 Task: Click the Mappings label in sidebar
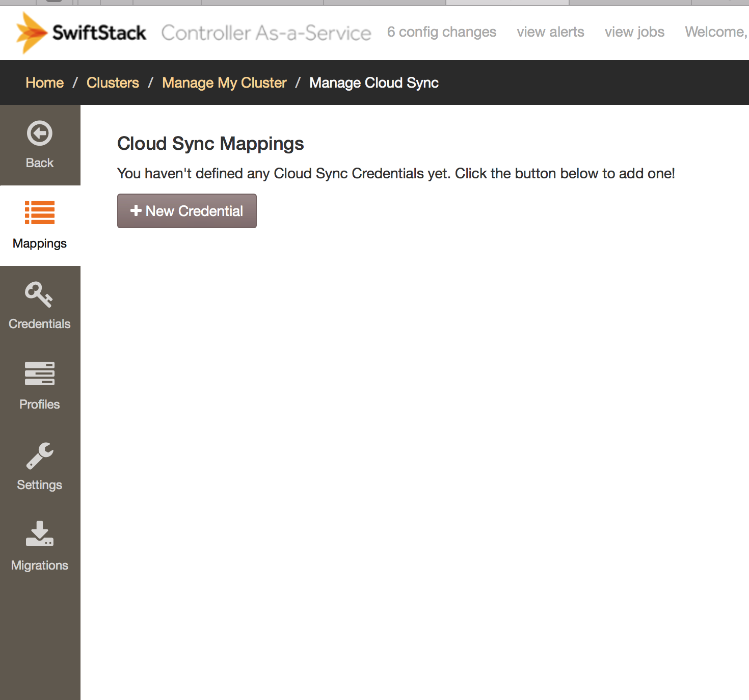(40, 244)
